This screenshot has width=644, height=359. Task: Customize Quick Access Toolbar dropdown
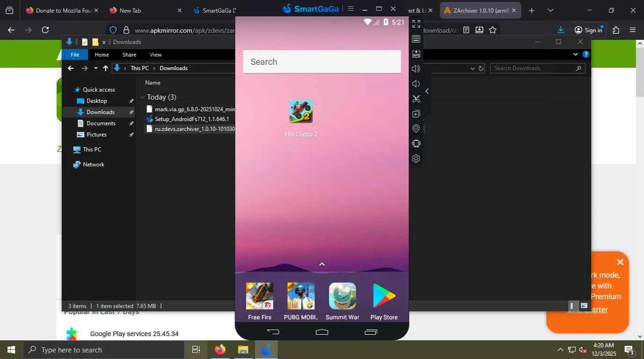(x=104, y=42)
